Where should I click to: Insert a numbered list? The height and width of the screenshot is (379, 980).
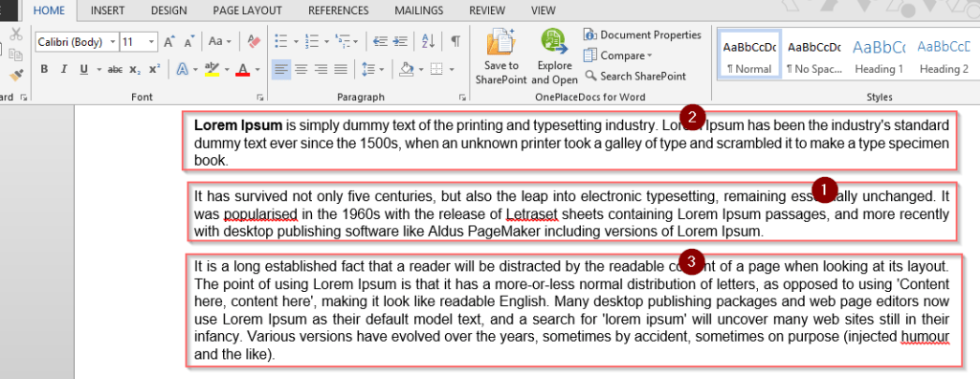[x=311, y=42]
